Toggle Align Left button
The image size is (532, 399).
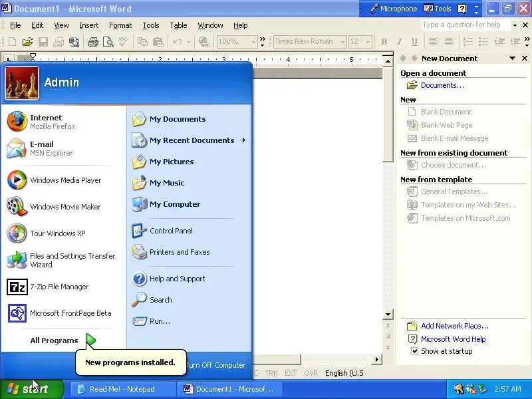click(x=433, y=42)
